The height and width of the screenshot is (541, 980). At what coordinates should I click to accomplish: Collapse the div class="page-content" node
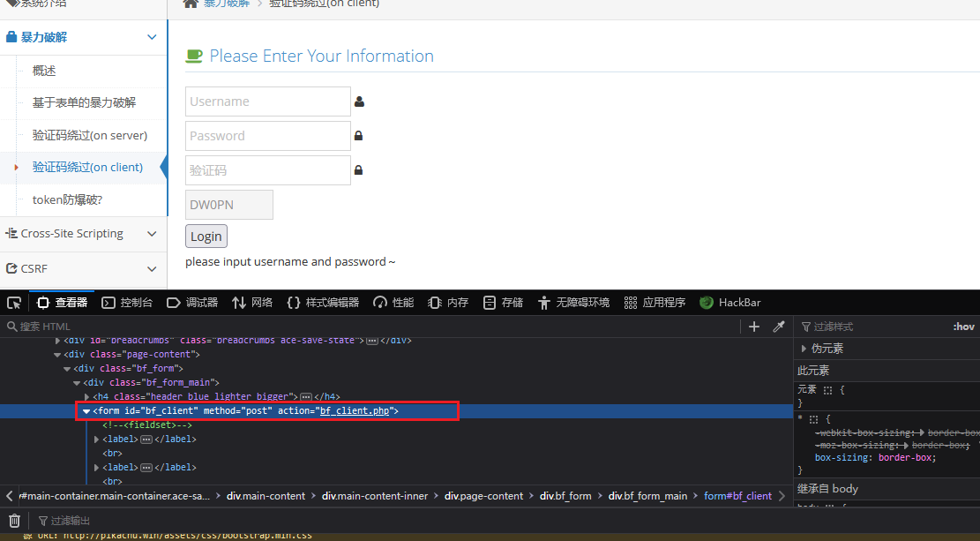pyautogui.click(x=57, y=355)
